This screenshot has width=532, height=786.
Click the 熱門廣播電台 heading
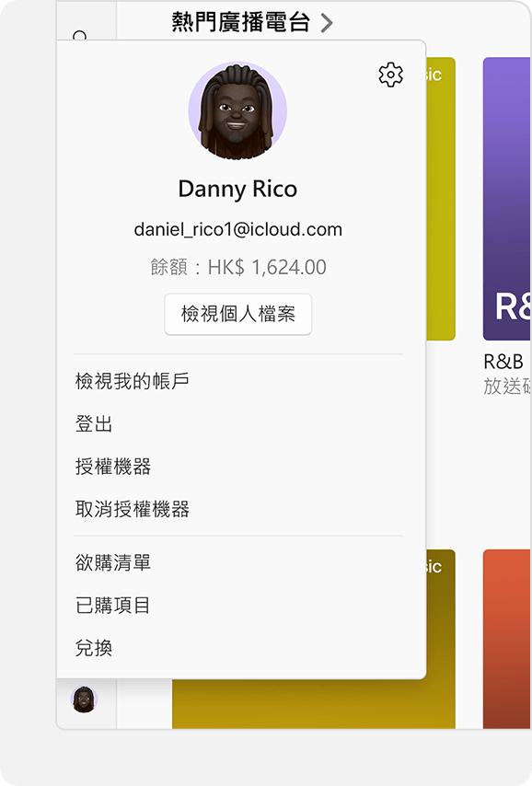click(x=240, y=23)
